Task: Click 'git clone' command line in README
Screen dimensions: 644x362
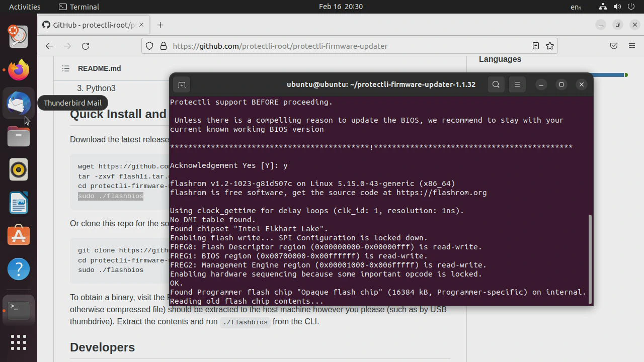Action: [x=124, y=250]
